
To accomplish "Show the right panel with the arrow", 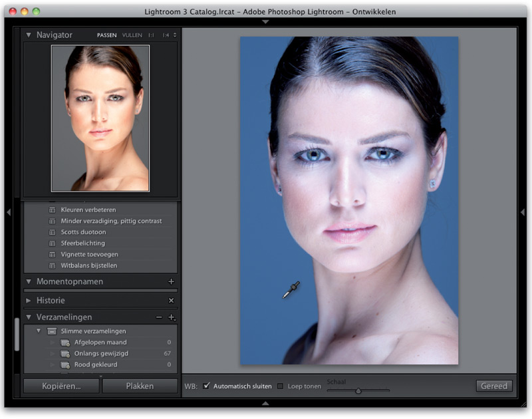I will pos(523,212).
